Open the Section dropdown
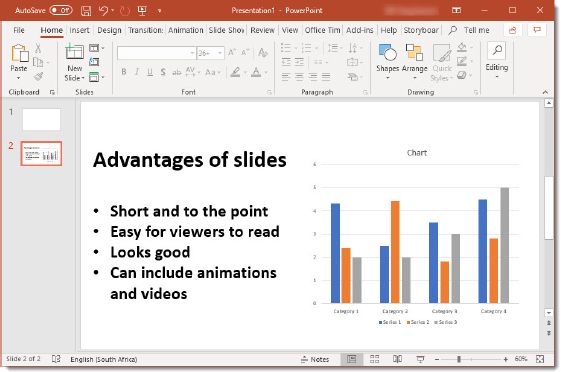561x372 pixels. coord(96,77)
